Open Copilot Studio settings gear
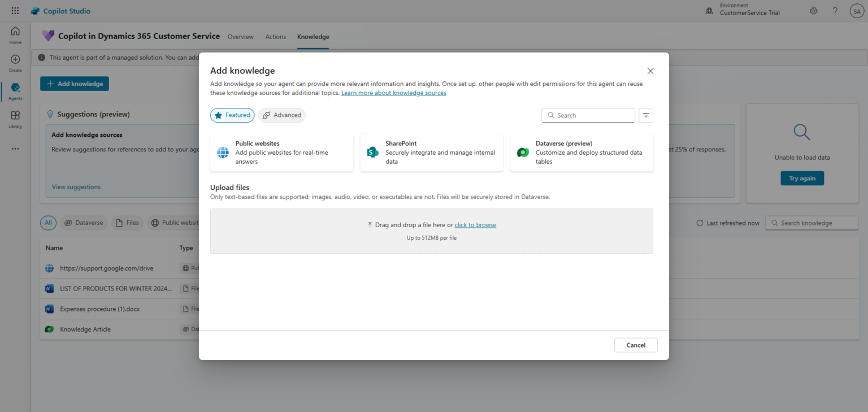The image size is (868, 412). click(x=813, y=11)
